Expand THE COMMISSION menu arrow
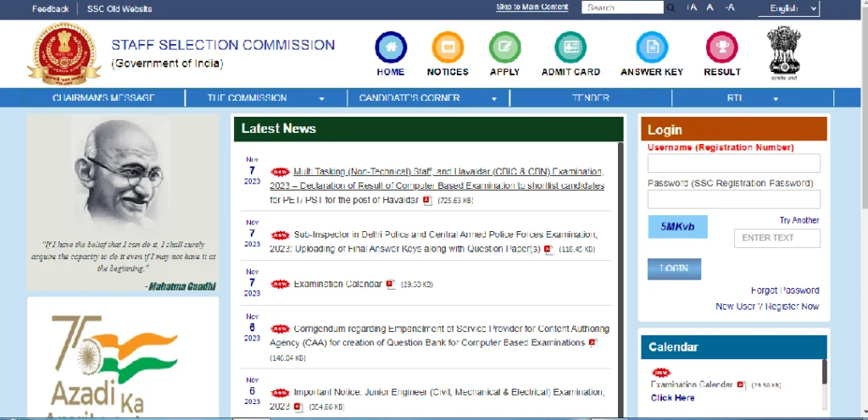The height and width of the screenshot is (420, 868). coord(321,99)
